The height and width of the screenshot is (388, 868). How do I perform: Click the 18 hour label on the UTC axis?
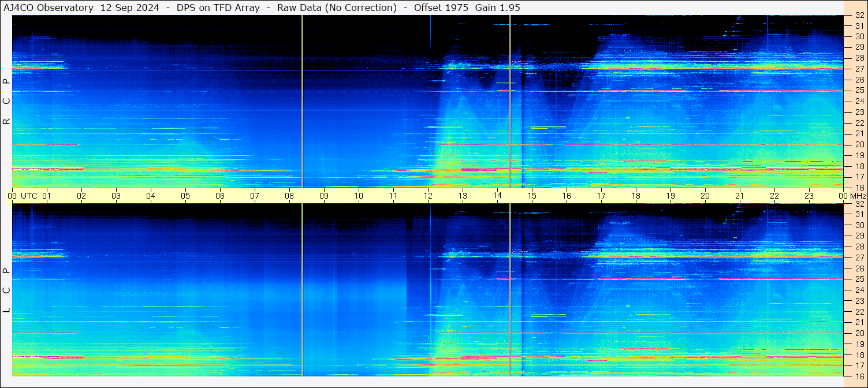click(636, 196)
